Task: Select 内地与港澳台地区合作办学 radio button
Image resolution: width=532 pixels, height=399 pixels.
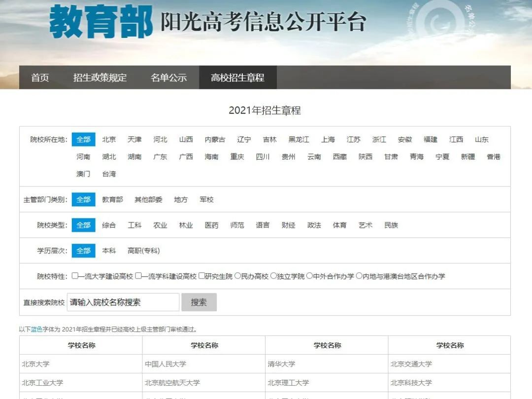Action: click(x=359, y=276)
